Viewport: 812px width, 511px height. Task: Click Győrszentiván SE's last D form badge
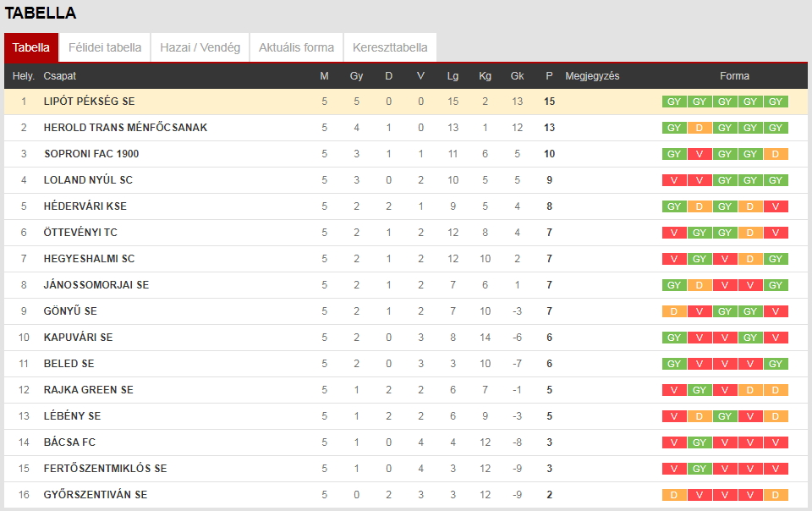[x=776, y=495]
